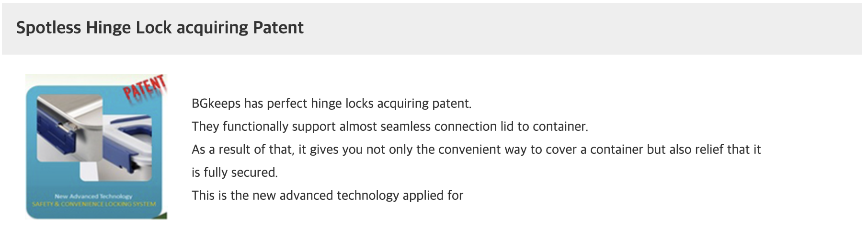Click the sentence starting with As a result
Viewport: 868px width, 231px height.
(476, 150)
